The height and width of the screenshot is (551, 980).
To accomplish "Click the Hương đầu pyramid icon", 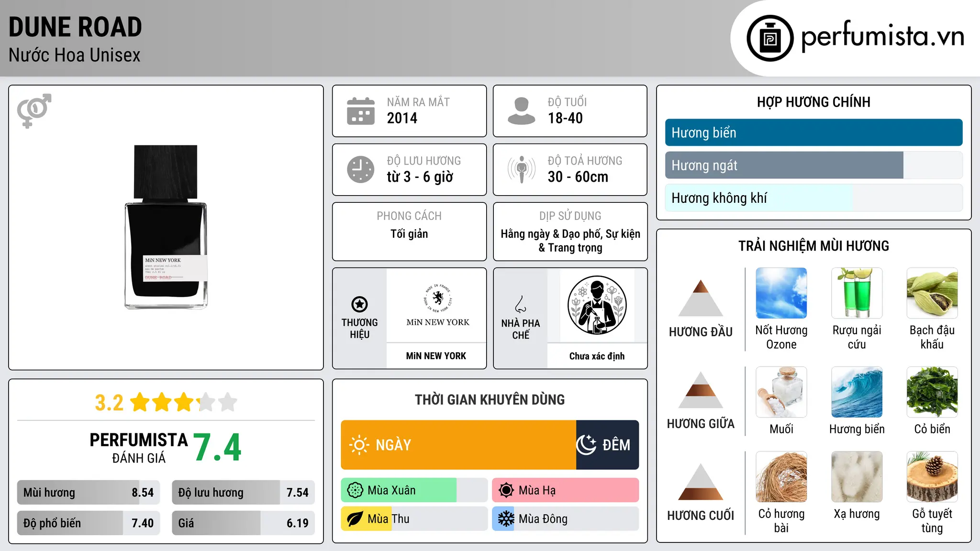I will (x=701, y=298).
